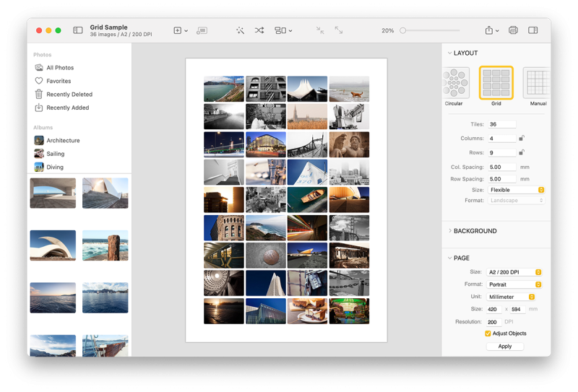
Task: Select the concrete arch sea view thumbnail
Action: tap(53, 193)
